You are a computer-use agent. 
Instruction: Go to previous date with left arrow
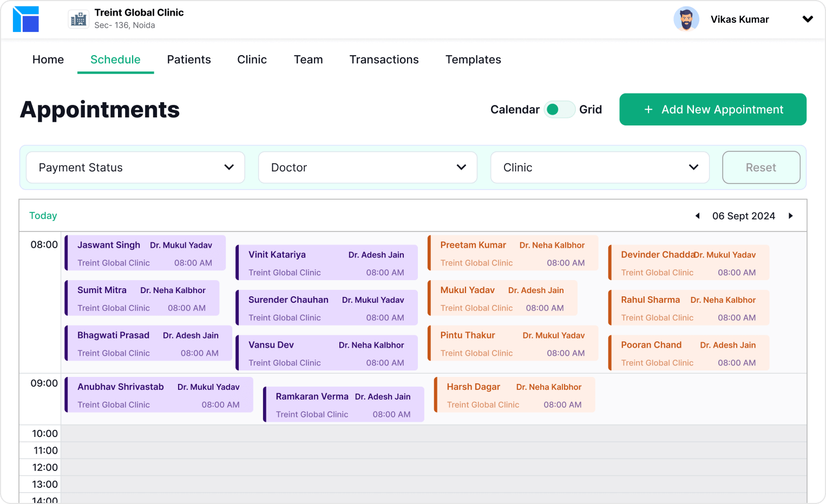[698, 216]
